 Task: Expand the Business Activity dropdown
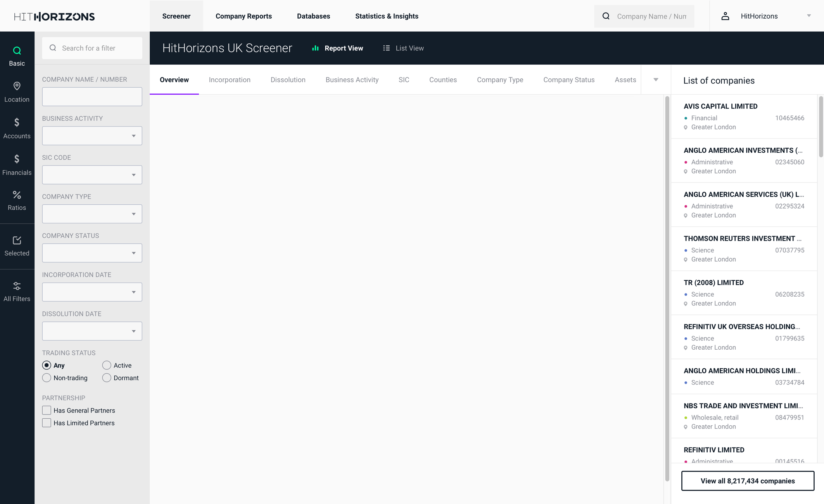point(92,136)
